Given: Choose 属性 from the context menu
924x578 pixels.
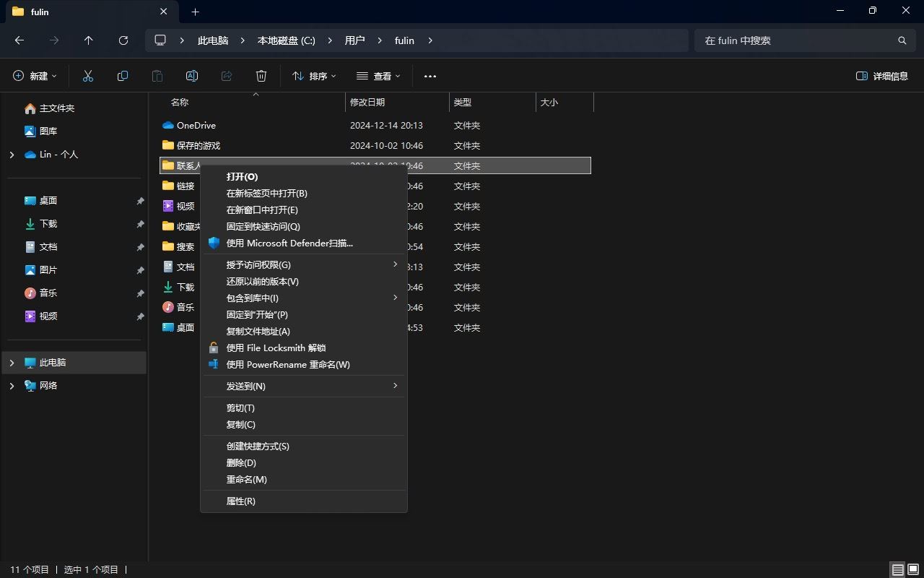Looking at the screenshot, I should click(x=241, y=501).
